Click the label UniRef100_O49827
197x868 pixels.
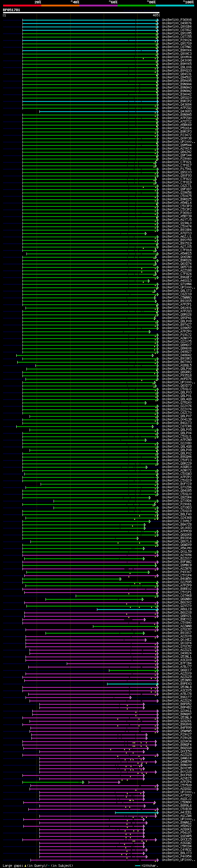177,352
